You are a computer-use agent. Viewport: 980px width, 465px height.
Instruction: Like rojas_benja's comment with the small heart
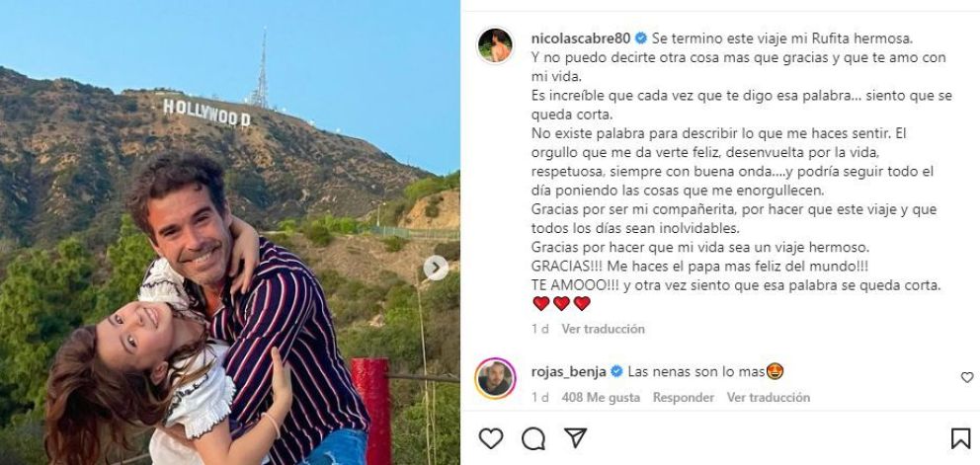pyautogui.click(x=967, y=377)
